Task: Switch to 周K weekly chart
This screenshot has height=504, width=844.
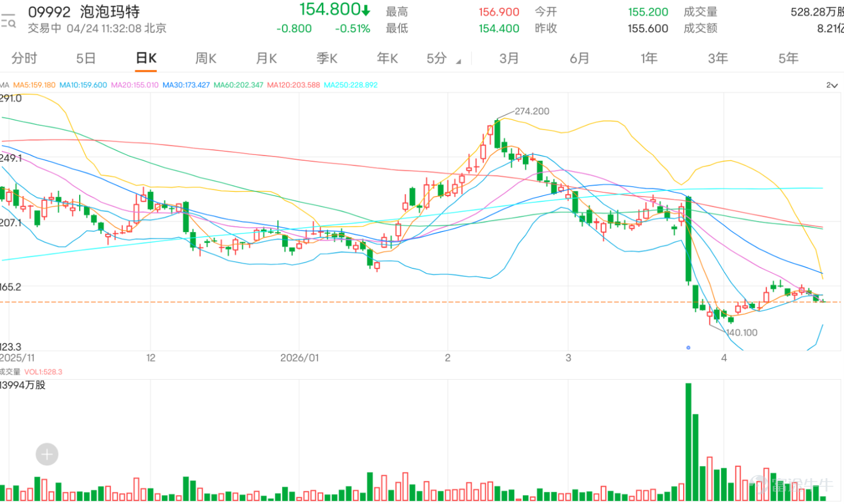Action: tap(206, 58)
